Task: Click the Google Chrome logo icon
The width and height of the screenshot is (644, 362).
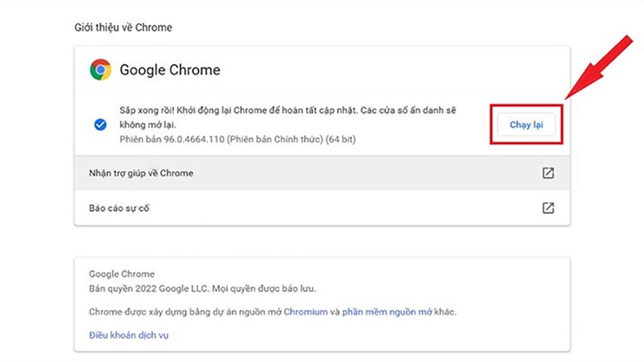Action: [100, 70]
